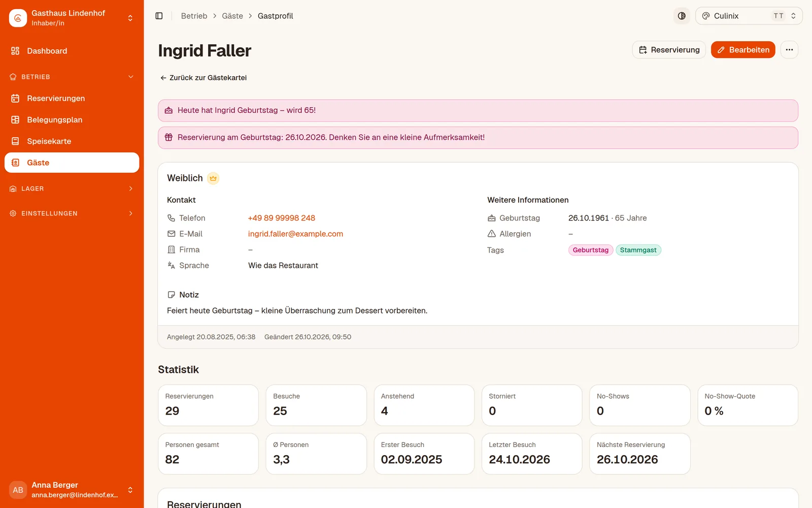The image size is (812, 508).
Task: Click the ingrid.faller@example.com email link
Action: click(295, 234)
